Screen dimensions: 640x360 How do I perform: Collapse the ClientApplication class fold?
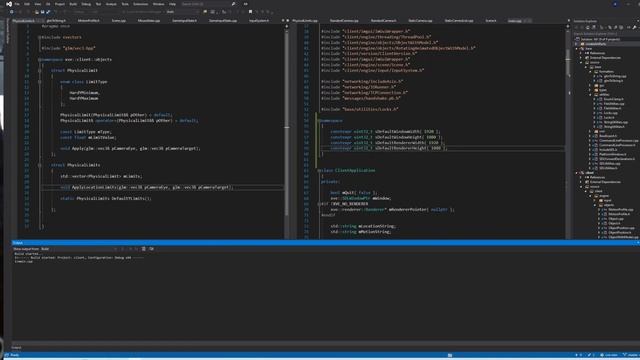319,171
